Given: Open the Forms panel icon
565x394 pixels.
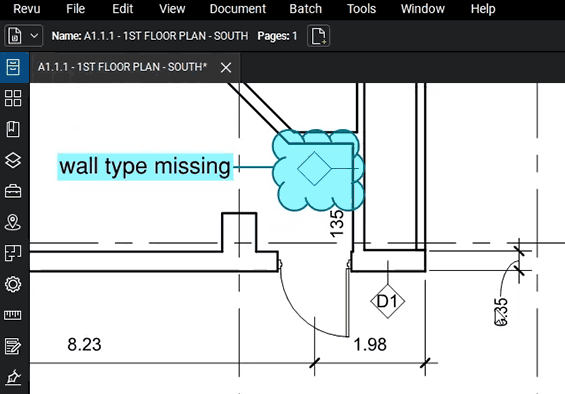Looking at the screenshot, I should pos(13,346).
